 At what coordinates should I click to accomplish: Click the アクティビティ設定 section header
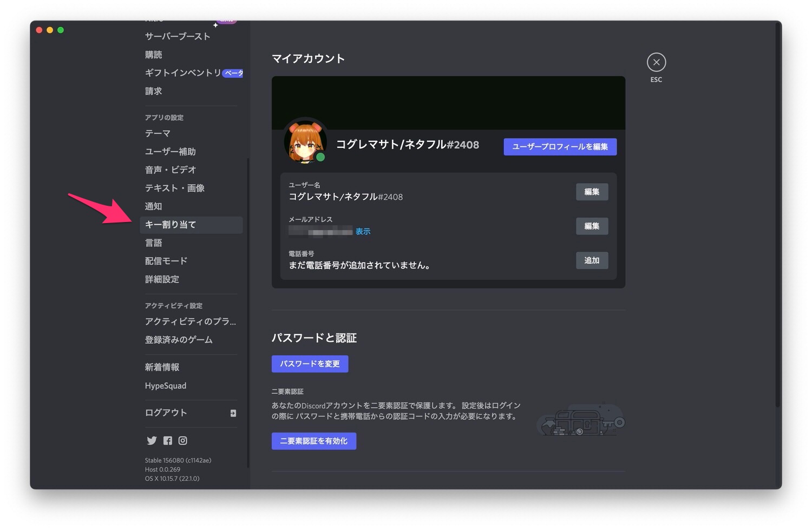tap(174, 306)
